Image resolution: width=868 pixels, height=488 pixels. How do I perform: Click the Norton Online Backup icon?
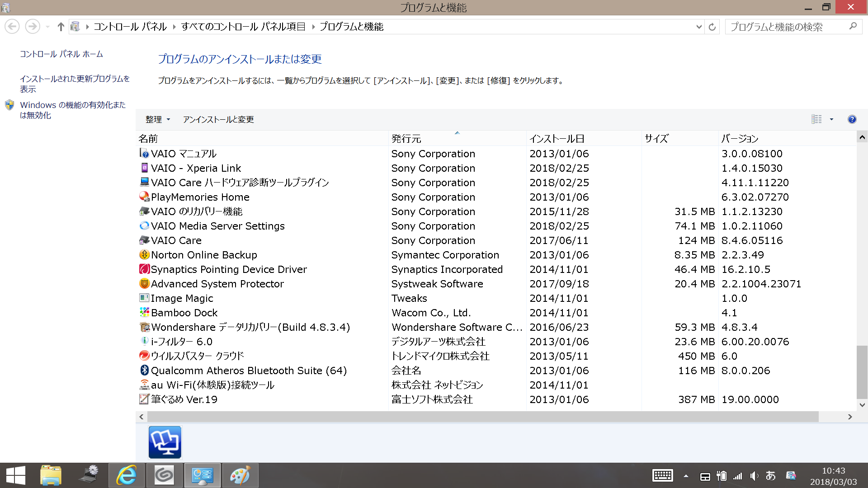(144, 255)
